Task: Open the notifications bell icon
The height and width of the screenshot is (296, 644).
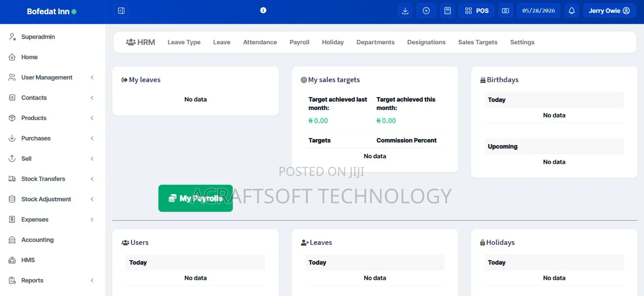Action: (x=572, y=11)
